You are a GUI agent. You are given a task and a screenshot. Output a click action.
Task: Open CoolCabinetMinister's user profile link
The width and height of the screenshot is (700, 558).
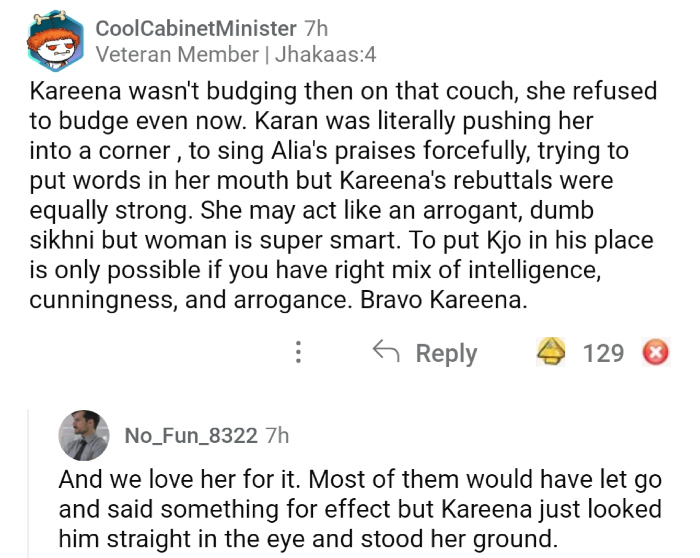tap(196, 28)
